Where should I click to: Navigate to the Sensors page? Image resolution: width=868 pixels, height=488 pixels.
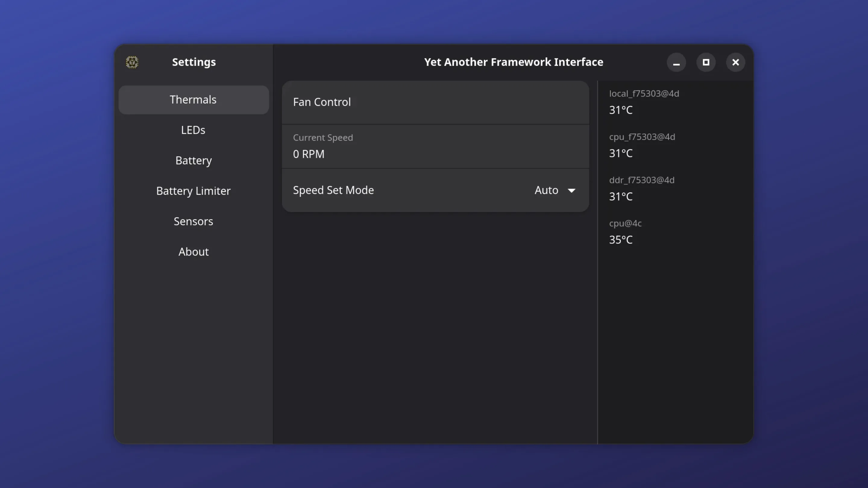193,221
